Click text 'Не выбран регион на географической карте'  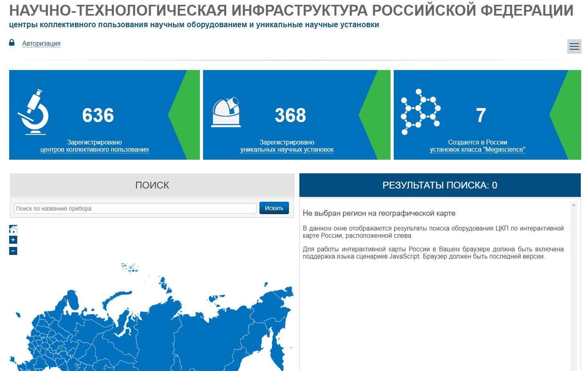[379, 213]
